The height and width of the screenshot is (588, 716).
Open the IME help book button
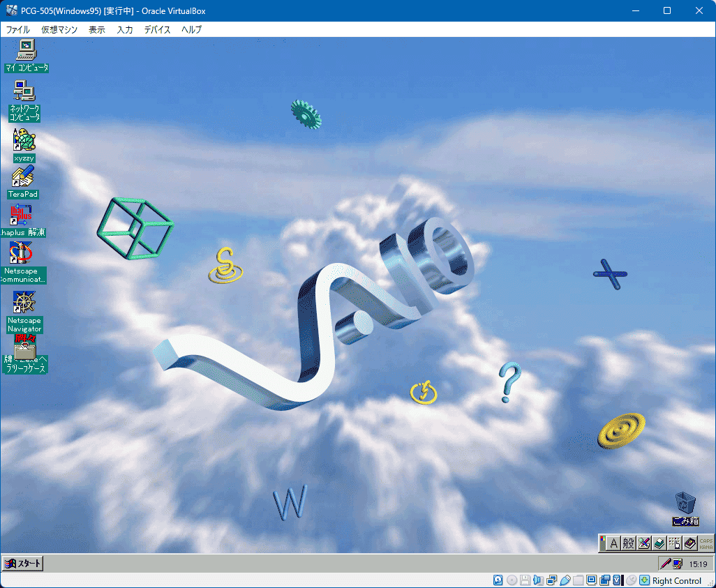coord(689,543)
